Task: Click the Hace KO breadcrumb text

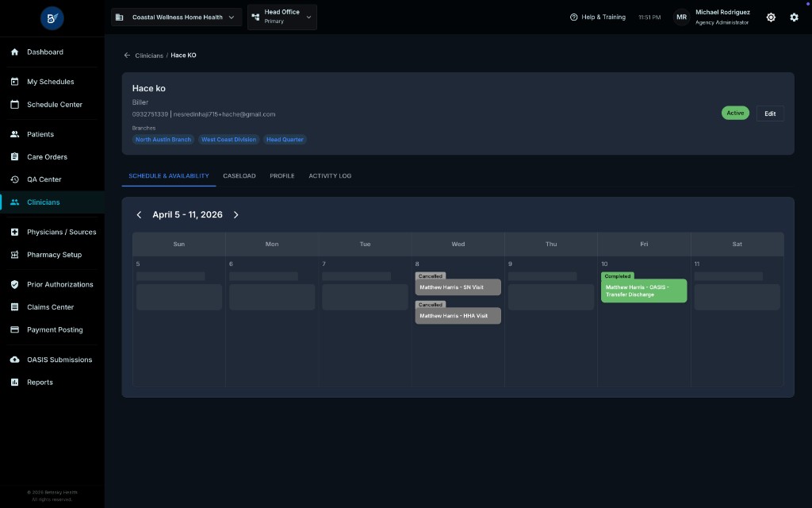Action: click(183, 55)
